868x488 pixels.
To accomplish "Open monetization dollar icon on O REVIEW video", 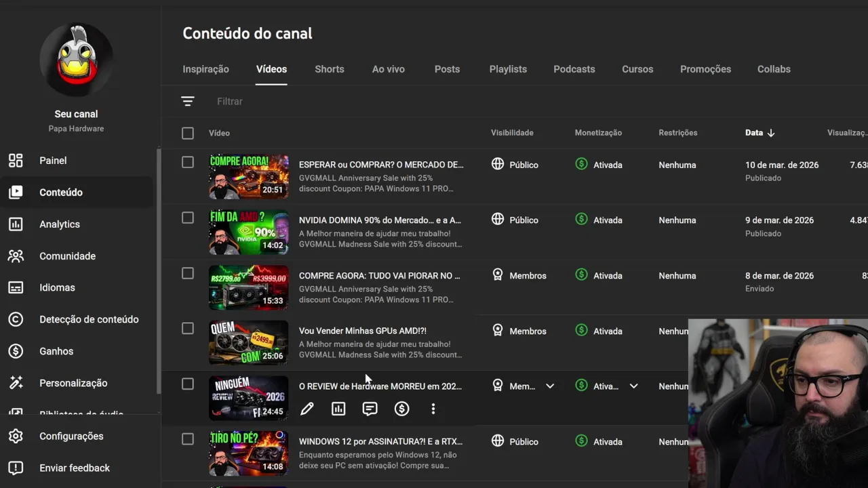I will point(401,409).
